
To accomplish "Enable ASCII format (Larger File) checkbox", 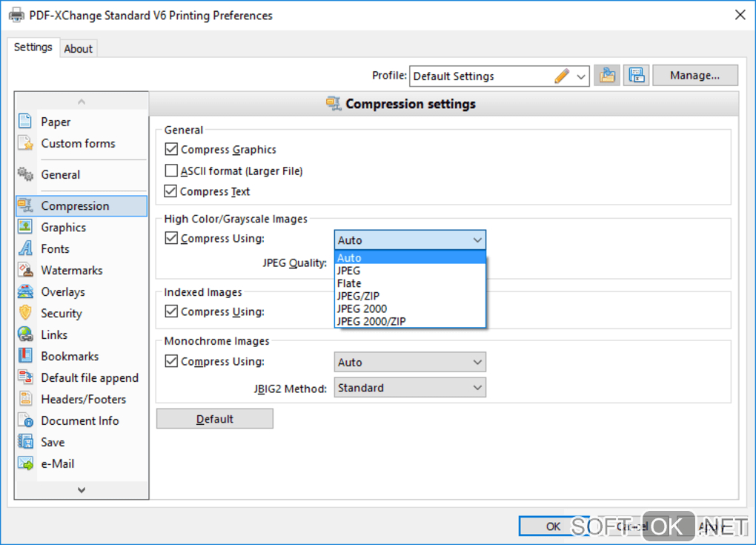I will click(171, 171).
